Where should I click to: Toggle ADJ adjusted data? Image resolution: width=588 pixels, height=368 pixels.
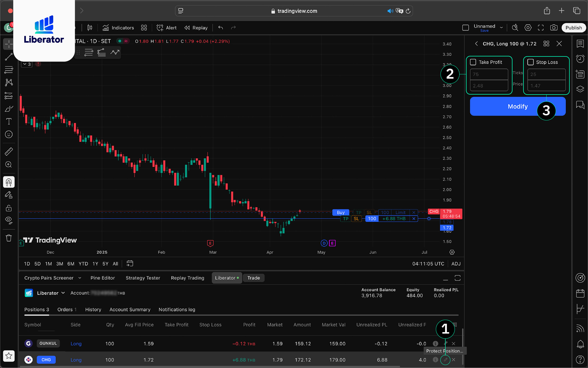[x=456, y=264]
